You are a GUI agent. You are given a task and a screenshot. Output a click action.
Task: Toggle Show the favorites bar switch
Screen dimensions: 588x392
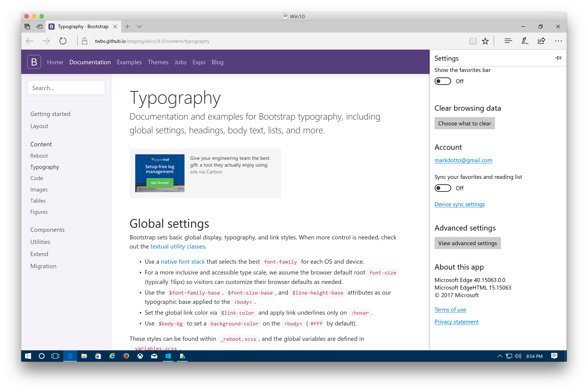[443, 81]
